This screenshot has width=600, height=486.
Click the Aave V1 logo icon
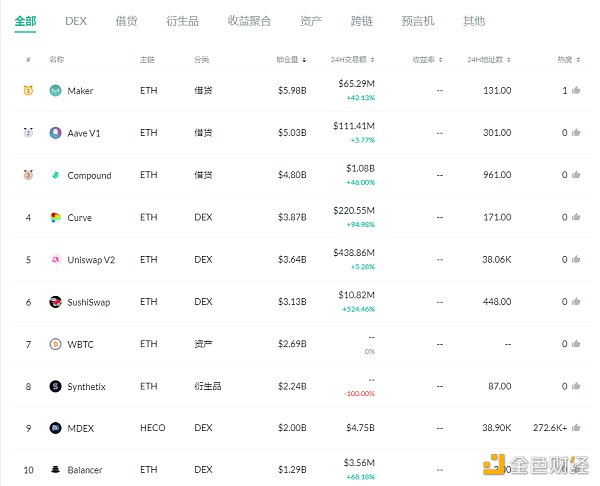[55, 133]
